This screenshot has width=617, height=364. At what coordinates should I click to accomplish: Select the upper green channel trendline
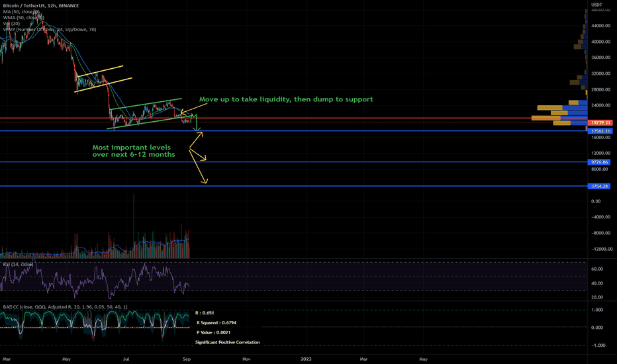(x=146, y=104)
